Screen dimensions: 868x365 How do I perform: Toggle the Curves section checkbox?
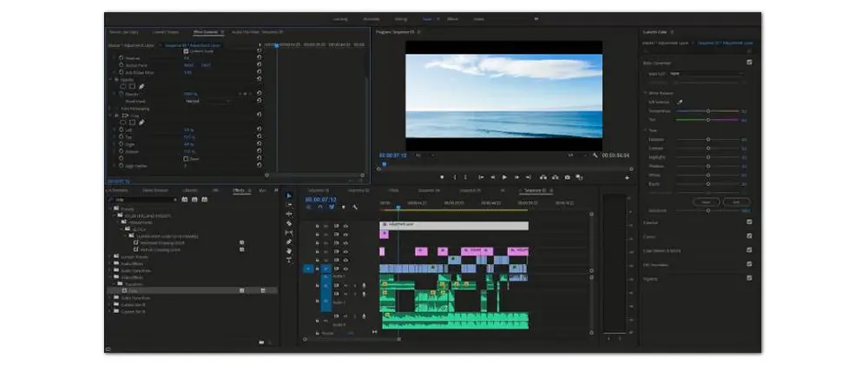(750, 236)
